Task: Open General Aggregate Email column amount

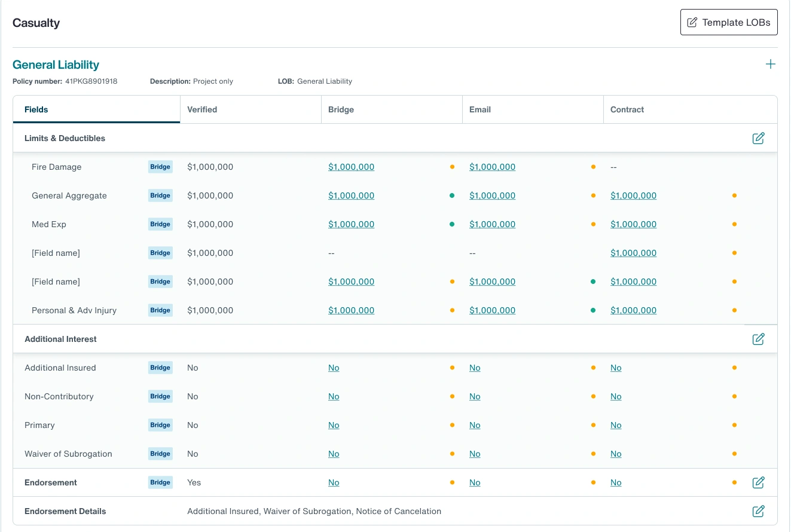Action: point(492,195)
